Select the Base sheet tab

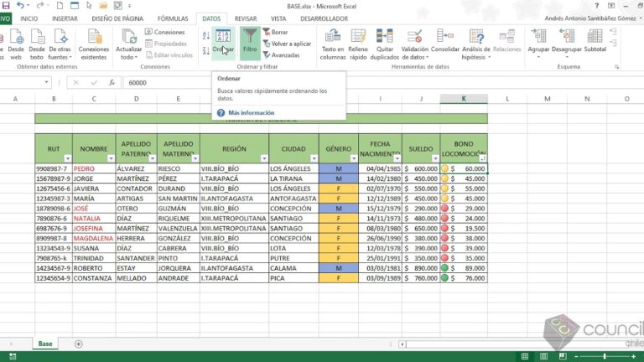click(45, 344)
